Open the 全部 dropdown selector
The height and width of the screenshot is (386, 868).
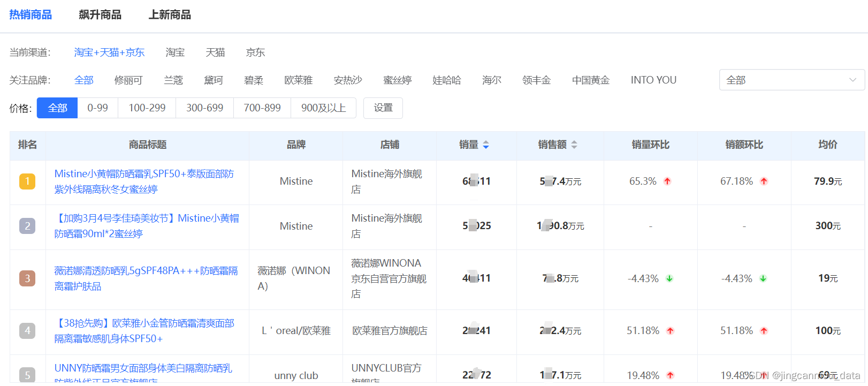click(791, 80)
